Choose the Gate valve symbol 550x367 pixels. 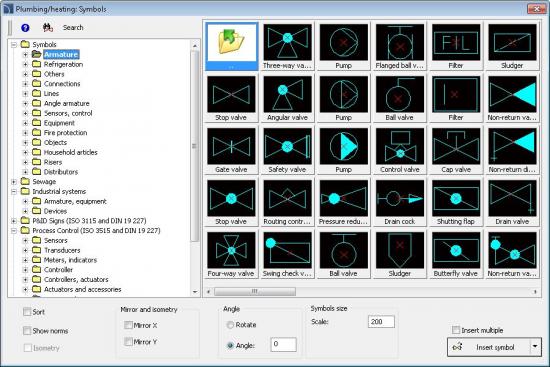click(231, 150)
